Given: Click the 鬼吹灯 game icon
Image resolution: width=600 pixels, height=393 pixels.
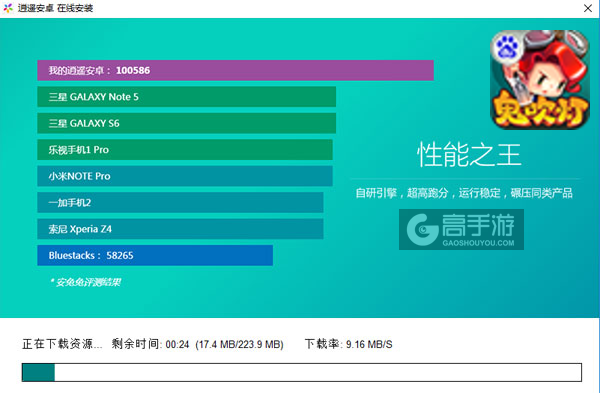Looking at the screenshot, I should [x=540, y=80].
